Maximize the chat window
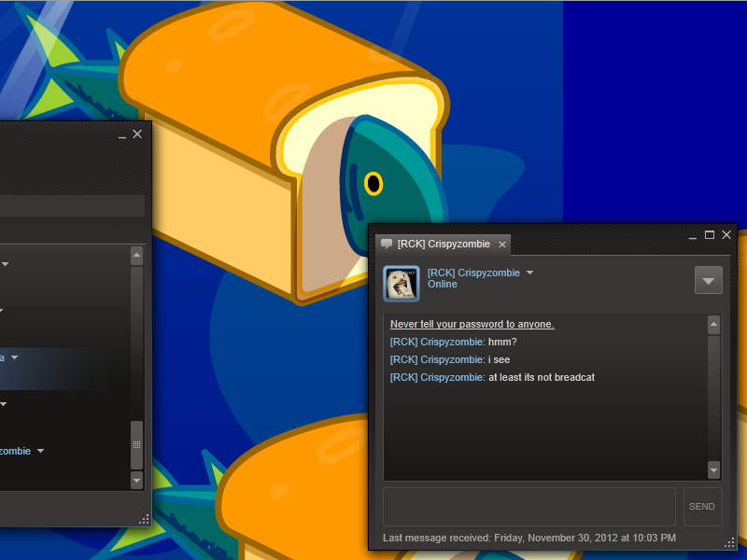Image resolution: width=747 pixels, height=560 pixels. (710, 235)
